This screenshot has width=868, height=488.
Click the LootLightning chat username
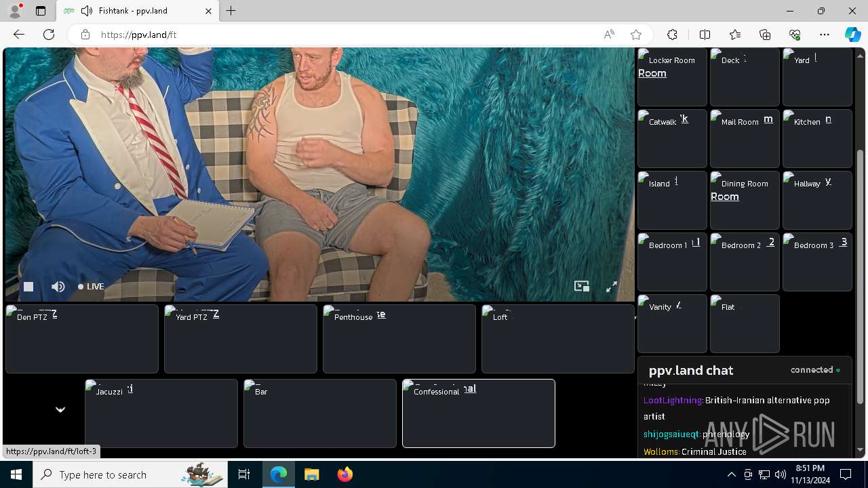coord(673,401)
